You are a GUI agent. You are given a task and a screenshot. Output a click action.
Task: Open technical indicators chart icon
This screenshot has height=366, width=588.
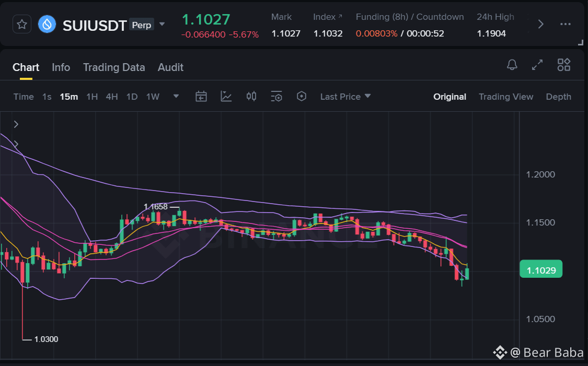pyautogui.click(x=226, y=97)
